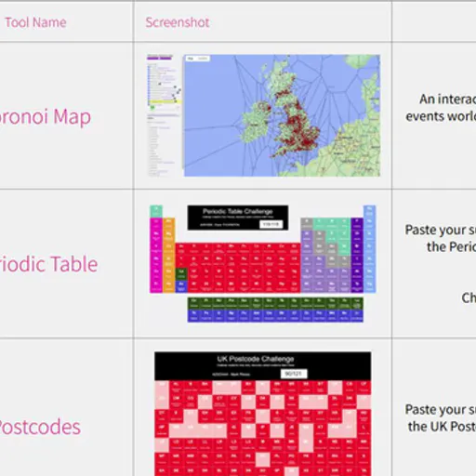
Task: Click the Periodic Table Challenge black title banner
Action: coord(238,218)
